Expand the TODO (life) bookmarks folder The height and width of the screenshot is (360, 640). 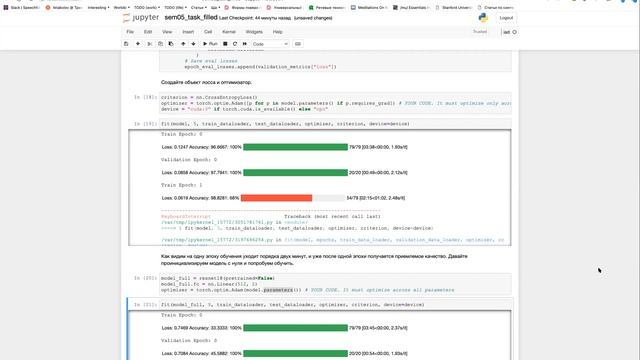coord(176,7)
